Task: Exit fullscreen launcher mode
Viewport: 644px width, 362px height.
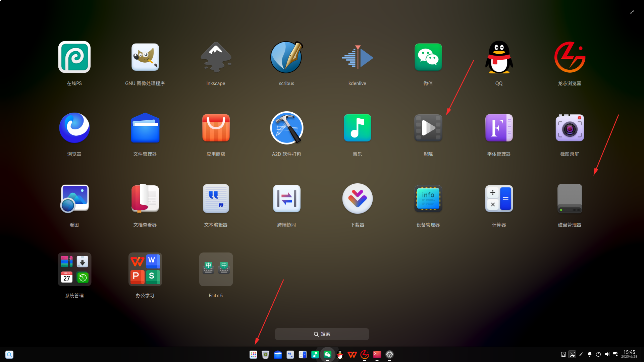Action: tap(632, 12)
